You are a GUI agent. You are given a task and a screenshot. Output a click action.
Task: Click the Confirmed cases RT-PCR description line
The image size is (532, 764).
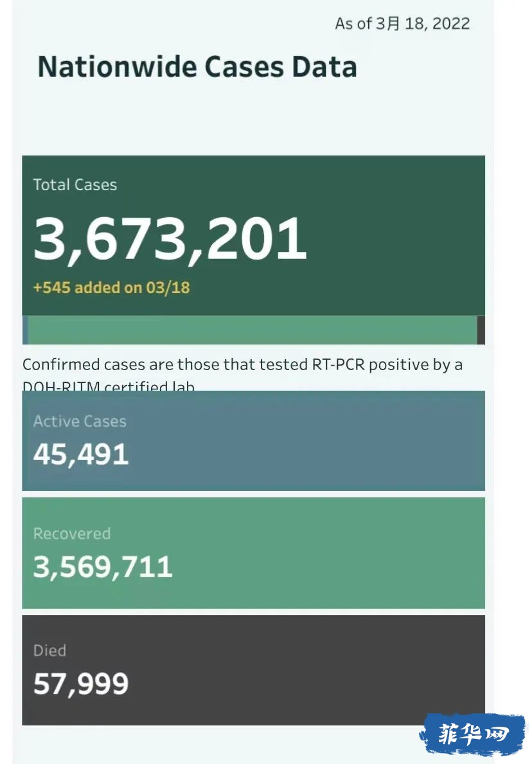(x=243, y=364)
